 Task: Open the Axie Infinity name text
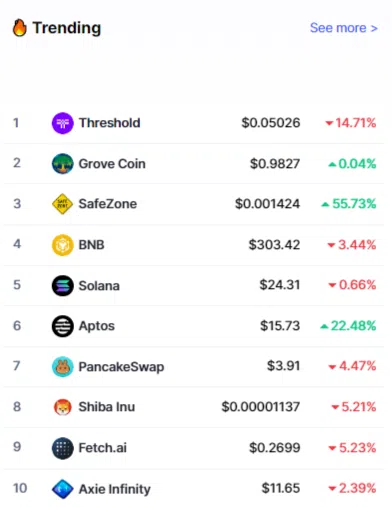[x=115, y=489]
